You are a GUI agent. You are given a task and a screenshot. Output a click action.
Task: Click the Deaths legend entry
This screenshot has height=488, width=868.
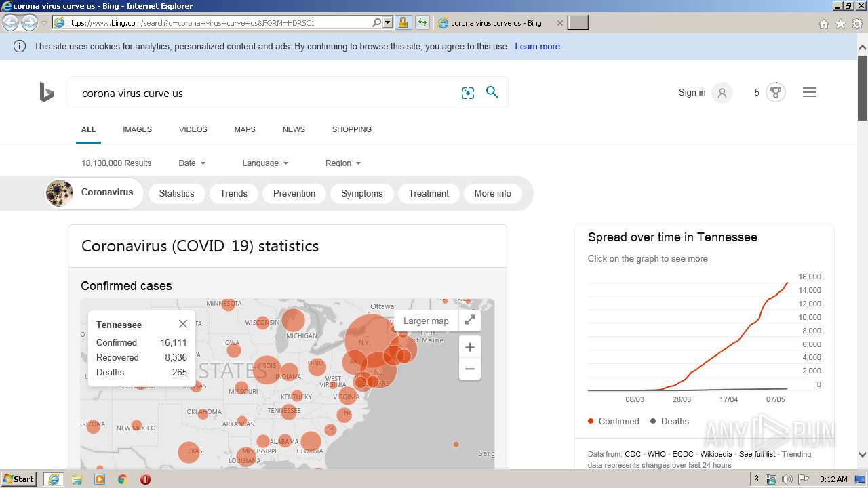pyautogui.click(x=669, y=421)
